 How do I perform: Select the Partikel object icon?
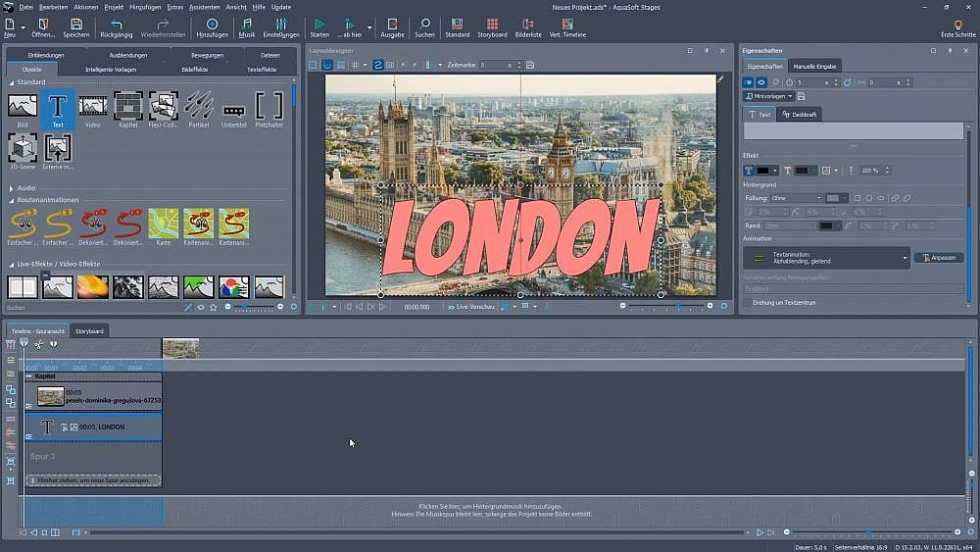click(198, 105)
